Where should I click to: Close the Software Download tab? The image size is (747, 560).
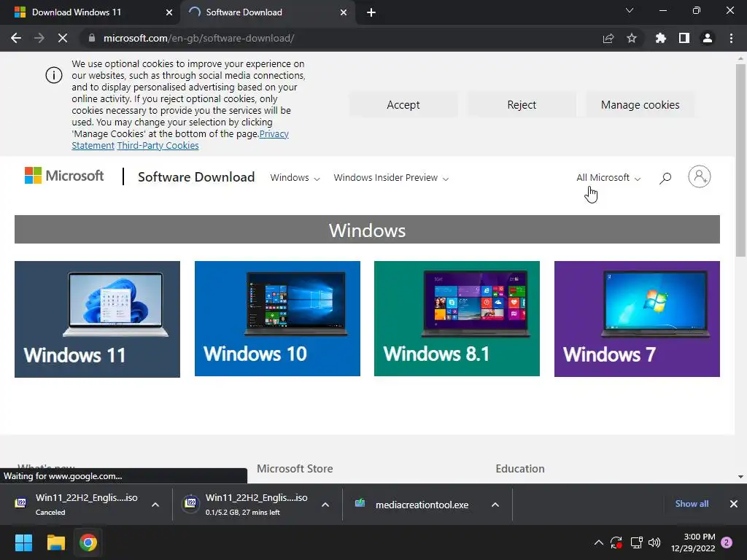pos(344,12)
